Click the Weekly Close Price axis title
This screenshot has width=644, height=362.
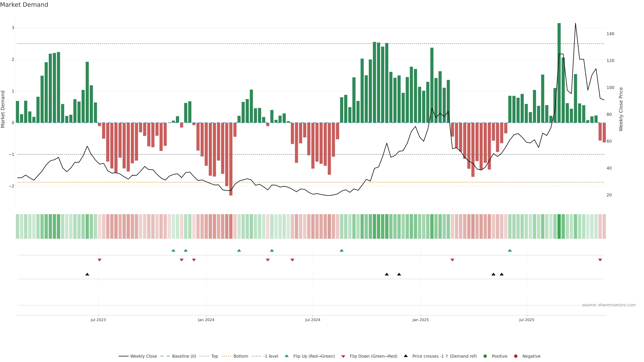[x=621, y=109]
